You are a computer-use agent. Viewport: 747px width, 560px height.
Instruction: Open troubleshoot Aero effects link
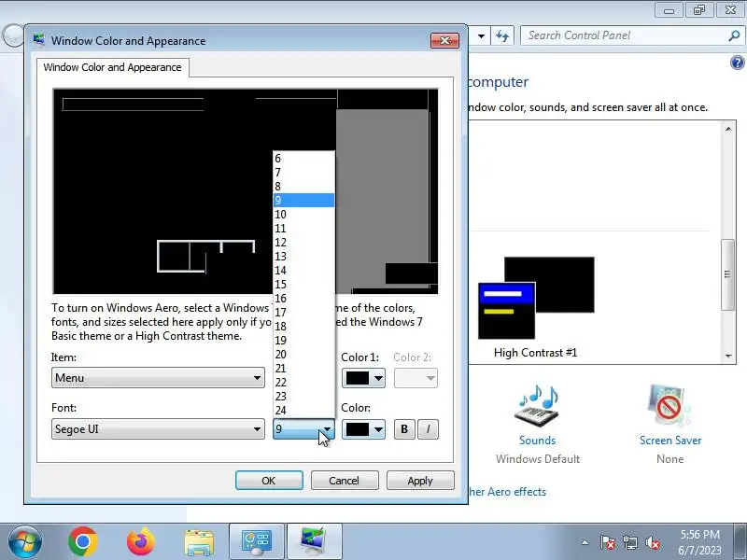[507, 492]
